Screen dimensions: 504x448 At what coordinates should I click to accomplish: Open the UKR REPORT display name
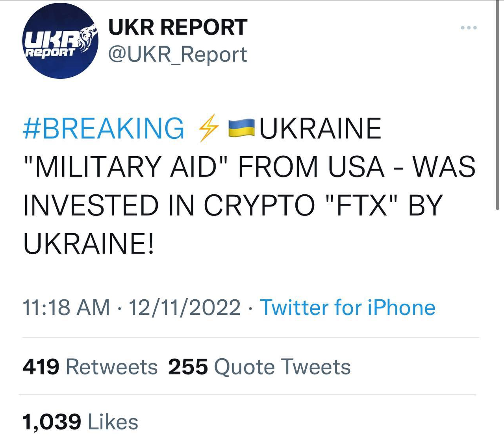pyautogui.click(x=178, y=27)
